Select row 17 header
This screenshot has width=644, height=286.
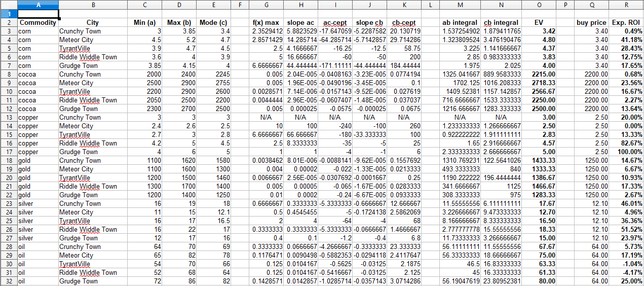pos(9,152)
